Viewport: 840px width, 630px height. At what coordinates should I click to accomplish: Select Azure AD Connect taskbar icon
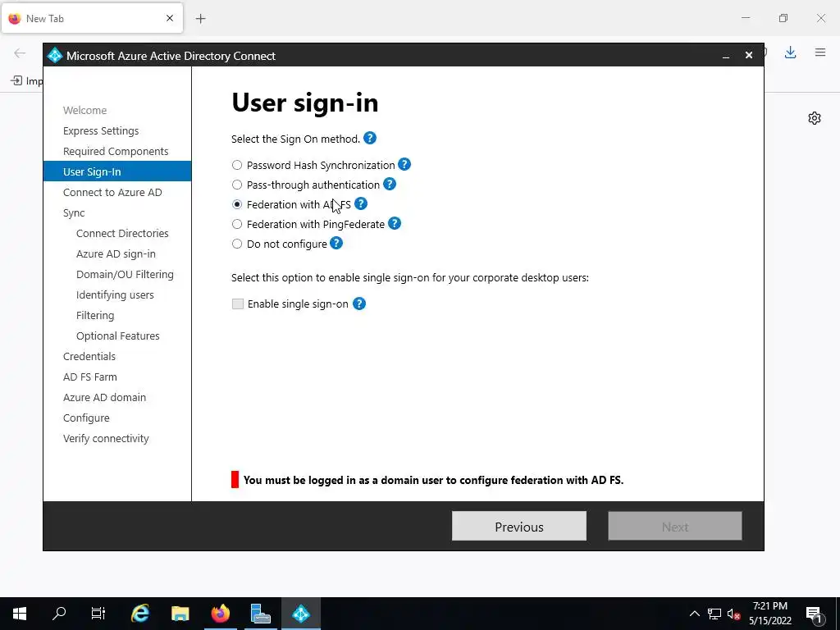click(300, 614)
